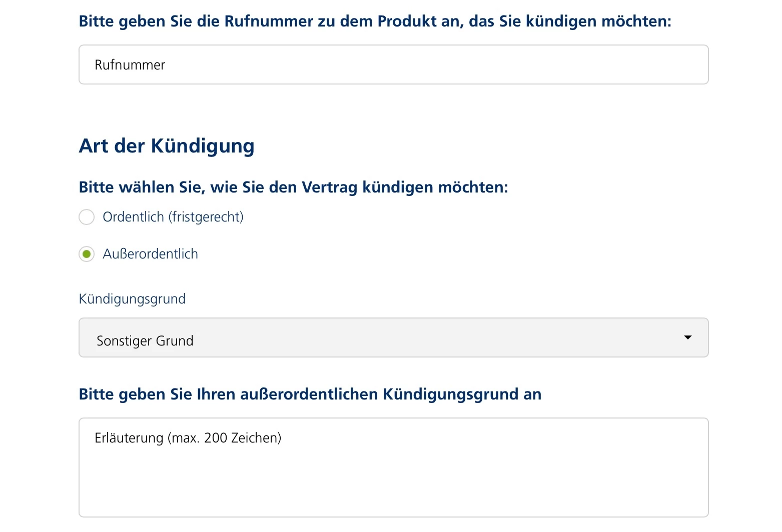
Task: Click the green dot of the selected radio
Action: click(87, 254)
